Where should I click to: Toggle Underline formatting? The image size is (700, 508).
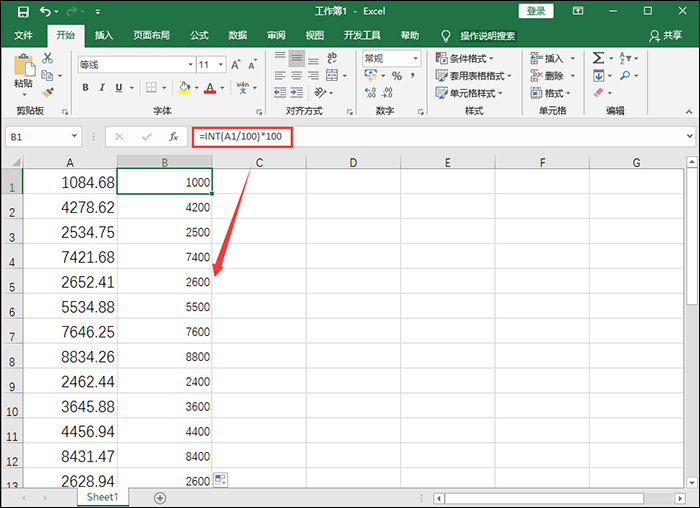coord(119,87)
